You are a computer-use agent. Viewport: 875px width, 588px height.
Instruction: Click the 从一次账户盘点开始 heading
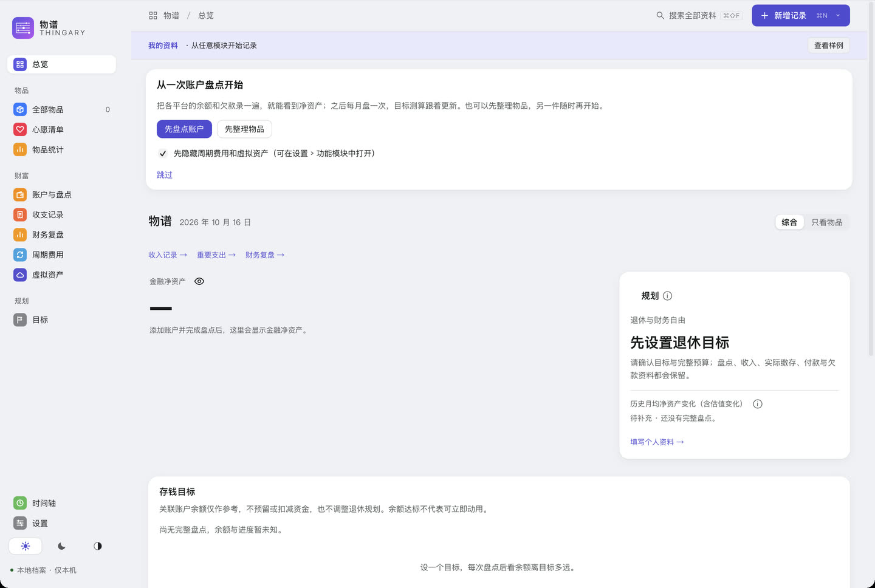(x=200, y=85)
